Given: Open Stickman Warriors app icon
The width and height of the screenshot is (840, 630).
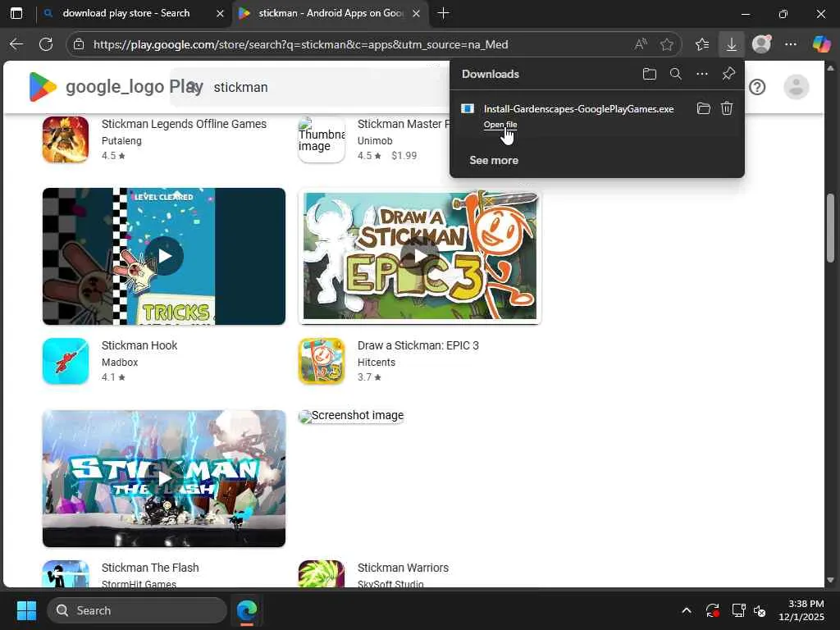Looking at the screenshot, I should pyautogui.click(x=322, y=573).
